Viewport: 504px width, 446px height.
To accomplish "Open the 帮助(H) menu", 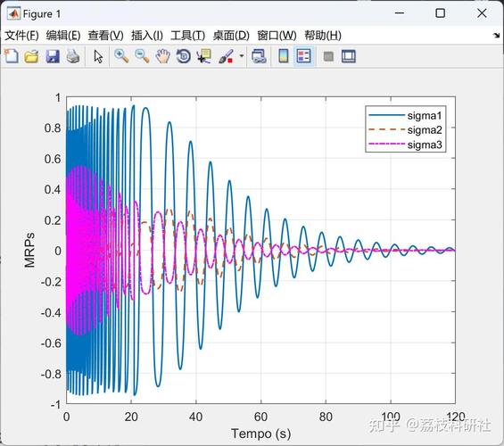I will (323, 36).
